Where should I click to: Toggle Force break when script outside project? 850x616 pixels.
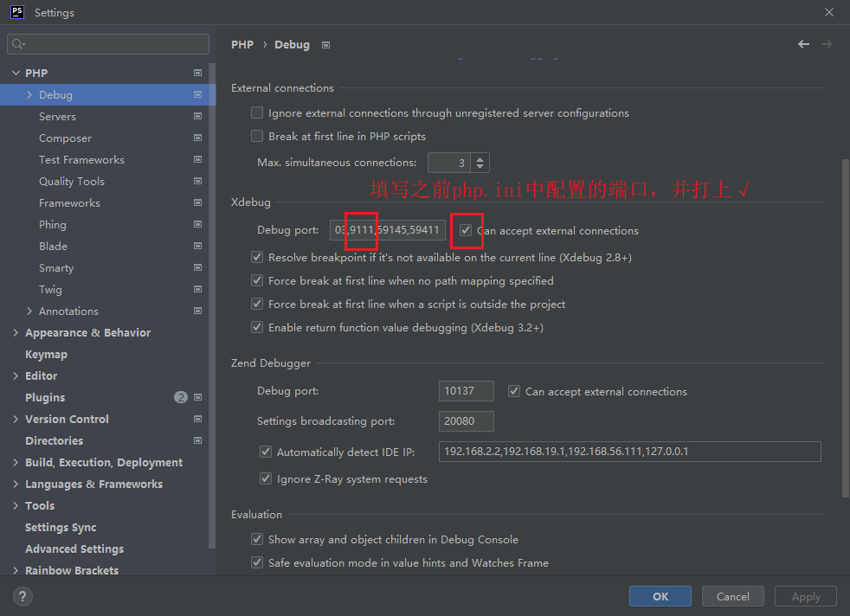pos(257,304)
